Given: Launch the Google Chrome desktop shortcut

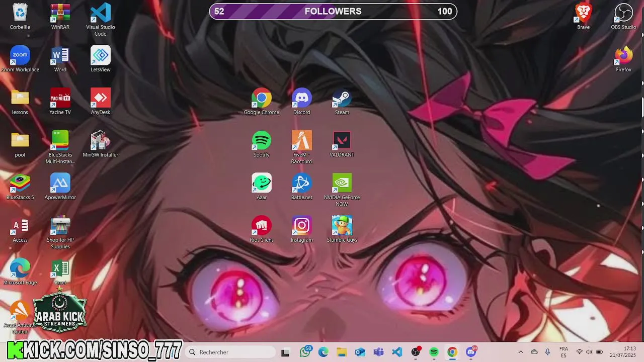Looking at the screenshot, I should (x=262, y=102).
